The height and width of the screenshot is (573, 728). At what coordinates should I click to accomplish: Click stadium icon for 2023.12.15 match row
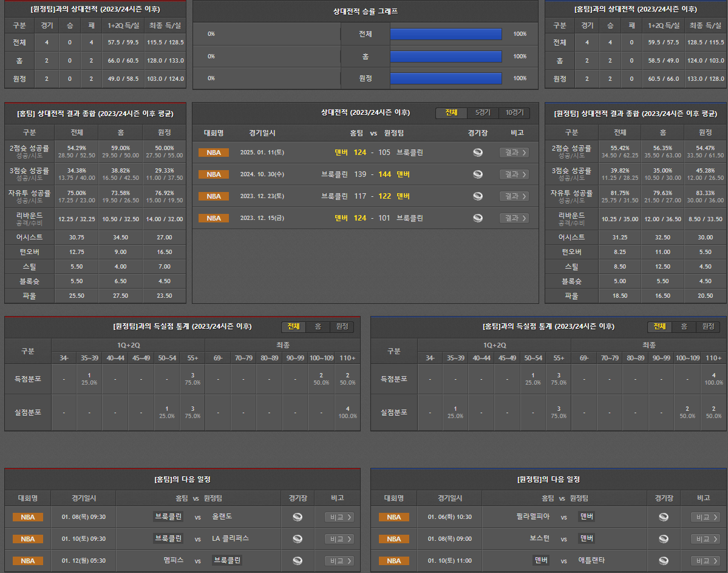478,218
